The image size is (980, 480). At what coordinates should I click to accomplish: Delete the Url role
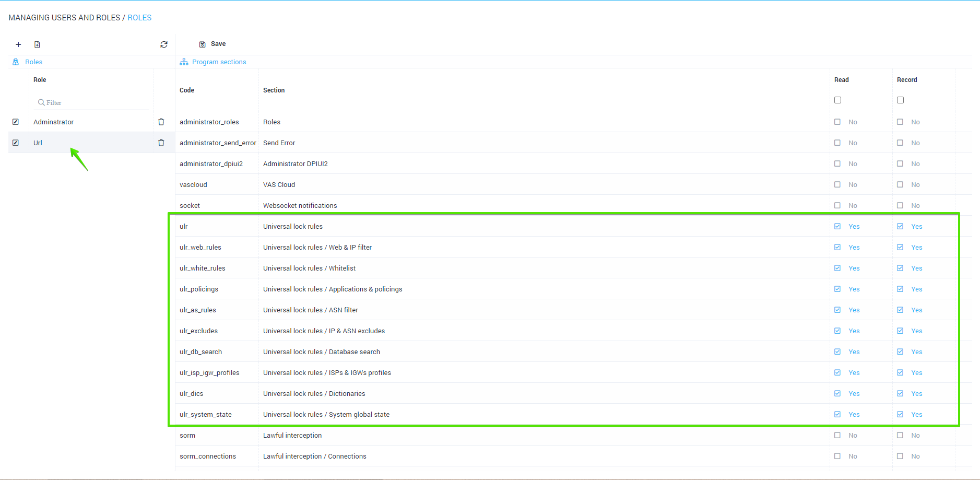161,143
